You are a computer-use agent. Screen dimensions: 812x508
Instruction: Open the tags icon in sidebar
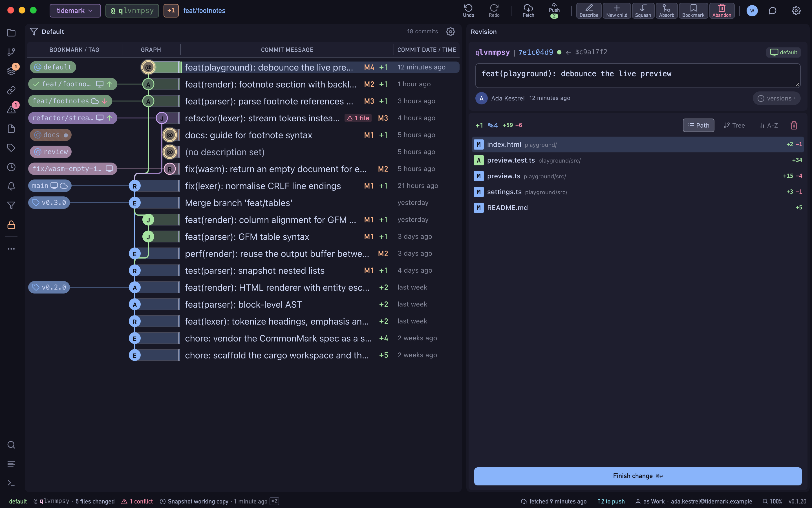11,148
